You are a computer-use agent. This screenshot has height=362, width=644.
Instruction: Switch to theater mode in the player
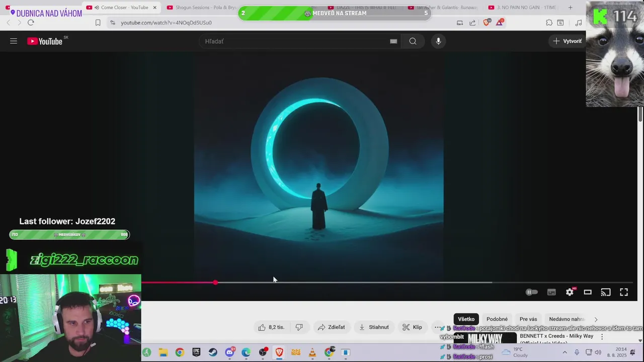(588, 292)
